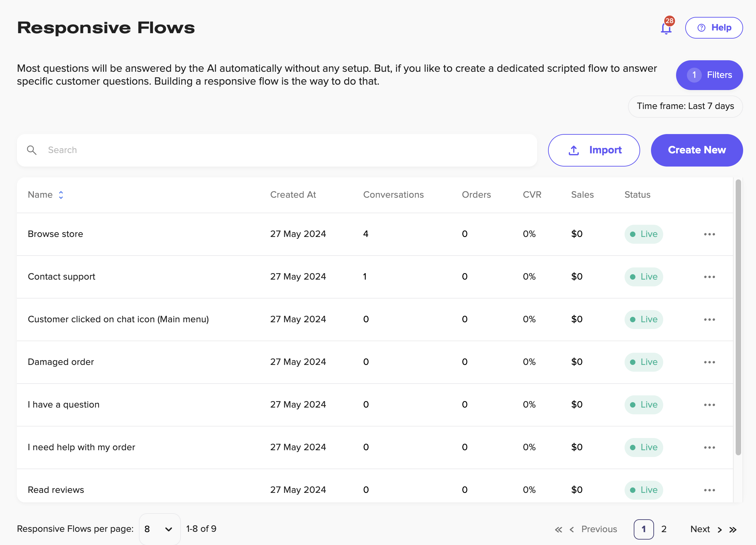This screenshot has width=756, height=545.
Task: Click the table's vertical scrollbar
Action: [738, 317]
